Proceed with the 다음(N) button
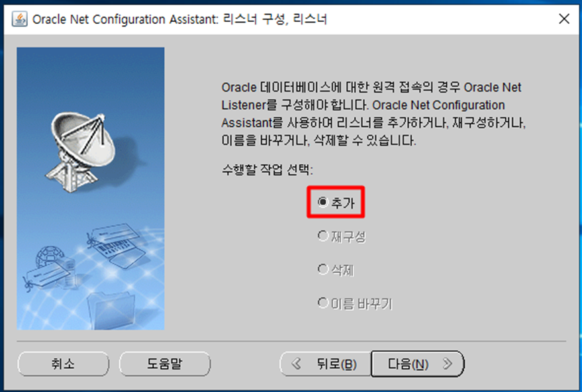 [418, 364]
